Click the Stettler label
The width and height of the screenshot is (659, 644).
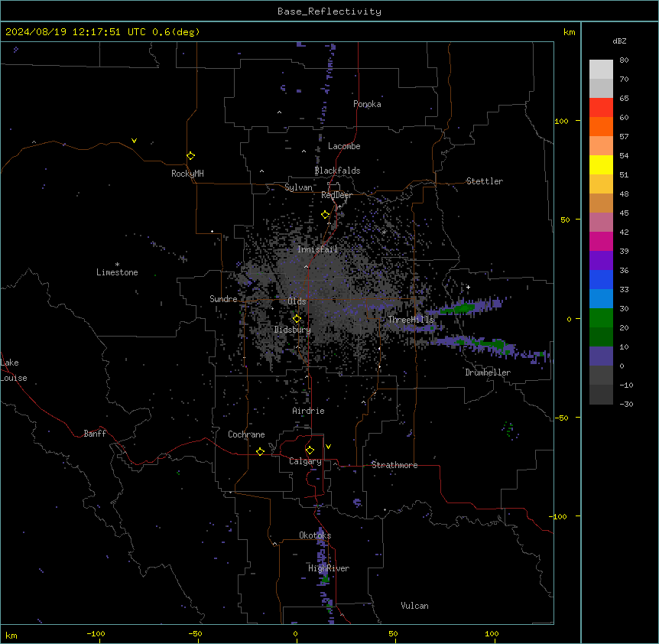click(484, 181)
